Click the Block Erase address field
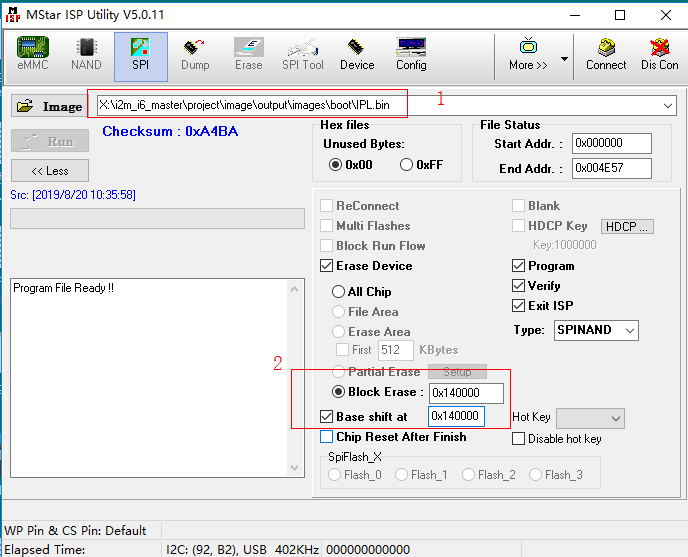 coord(467,393)
